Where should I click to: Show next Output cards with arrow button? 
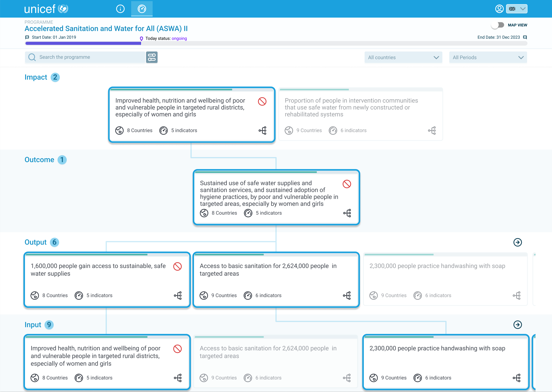(x=518, y=242)
